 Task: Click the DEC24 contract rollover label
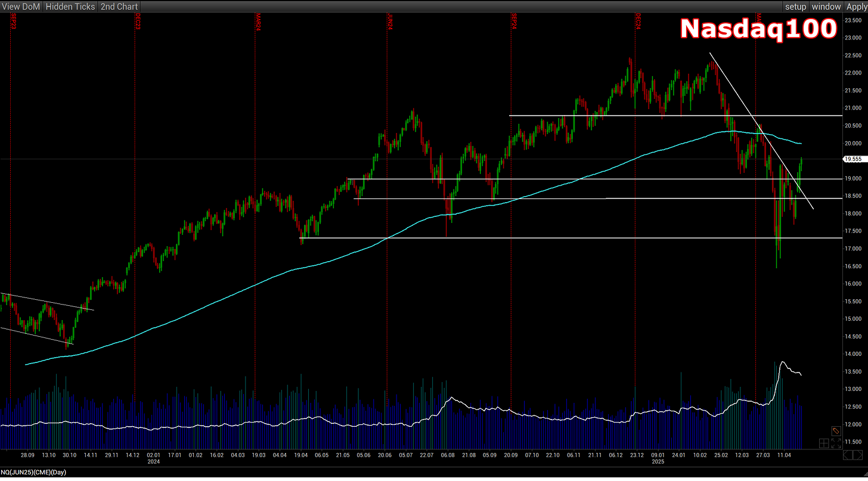[638, 21]
